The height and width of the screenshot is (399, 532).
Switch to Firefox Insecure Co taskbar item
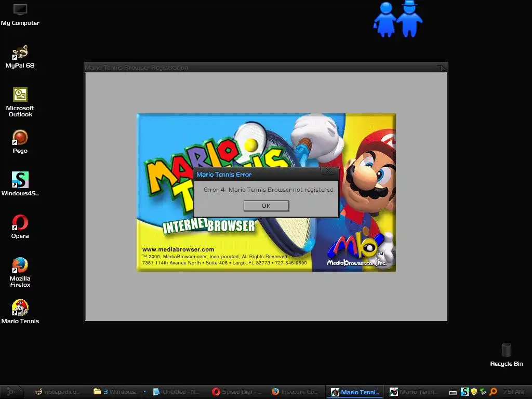click(x=295, y=392)
